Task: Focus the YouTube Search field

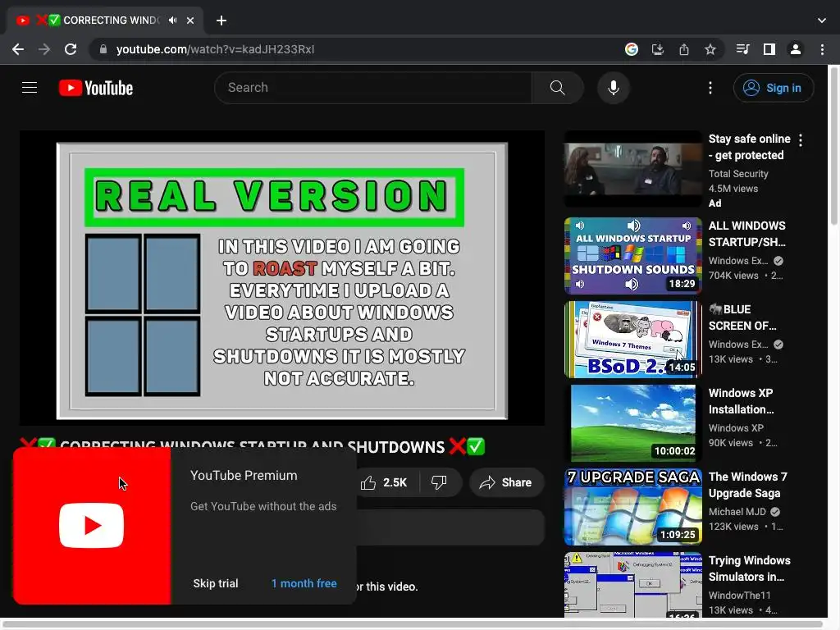Action: point(373,88)
